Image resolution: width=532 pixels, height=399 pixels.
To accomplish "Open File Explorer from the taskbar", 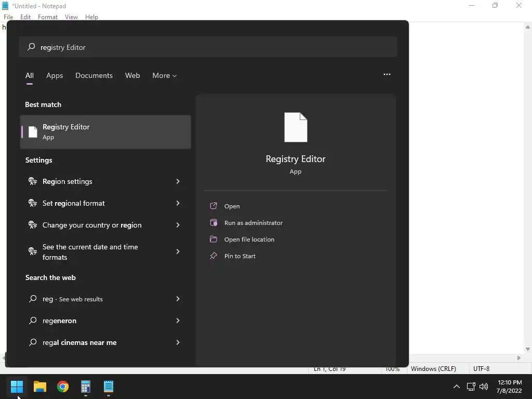I will pos(39,386).
